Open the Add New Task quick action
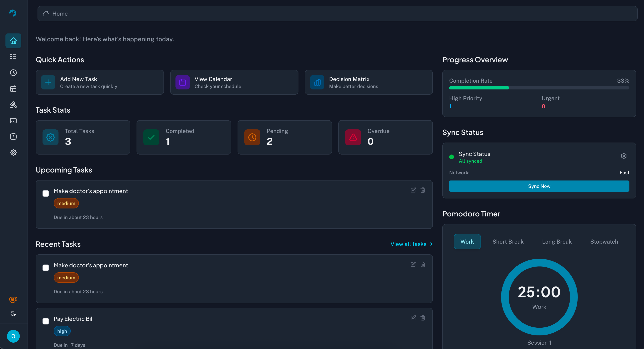The height and width of the screenshot is (349, 644). pyautogui.click(x=99, y=82)
